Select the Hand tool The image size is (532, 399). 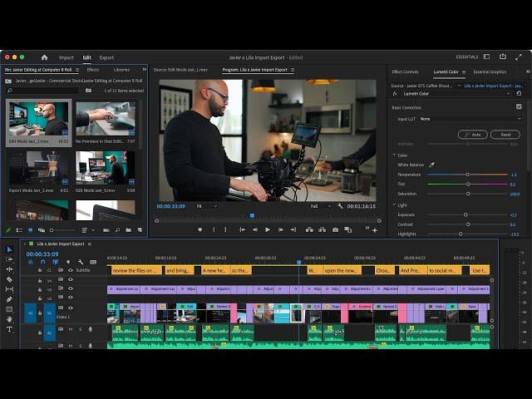pos(9,319)
